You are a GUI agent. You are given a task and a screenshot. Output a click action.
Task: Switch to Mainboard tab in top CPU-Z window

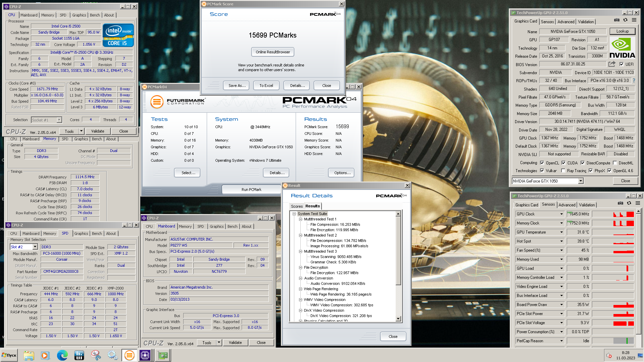pyautogui.click(x=29, y=15)
